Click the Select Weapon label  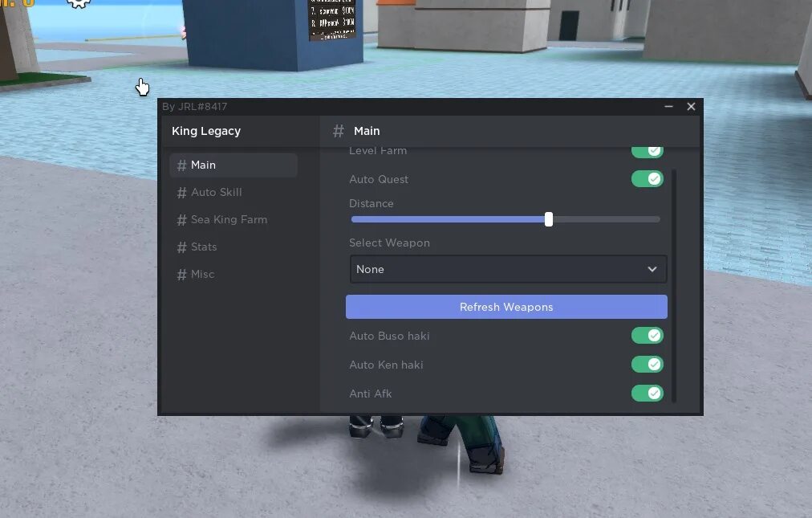coord(389,243)
